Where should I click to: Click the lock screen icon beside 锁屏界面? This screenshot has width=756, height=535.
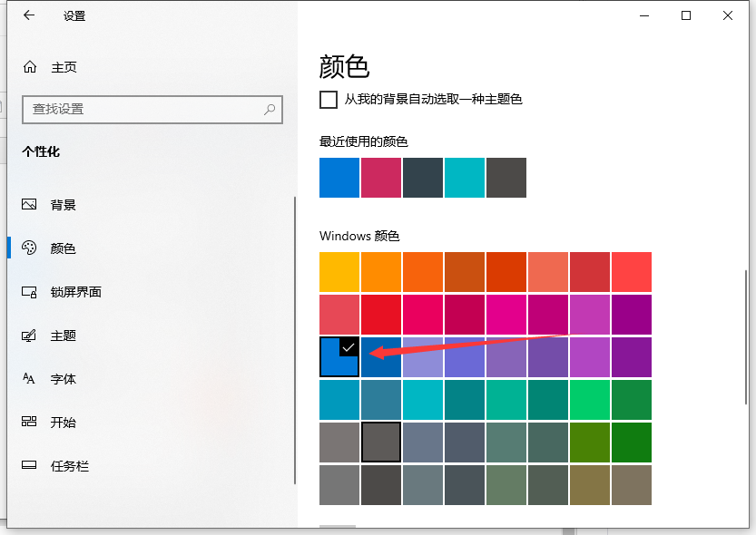point(28,292)
